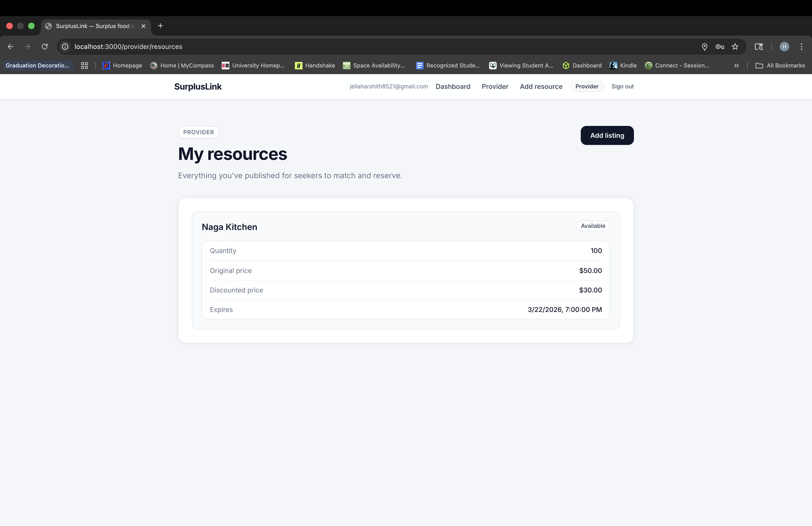The height and width of the screenshot is (526, 812).
Task: Open All Bookmarks folder
Action: pos(780,66)
